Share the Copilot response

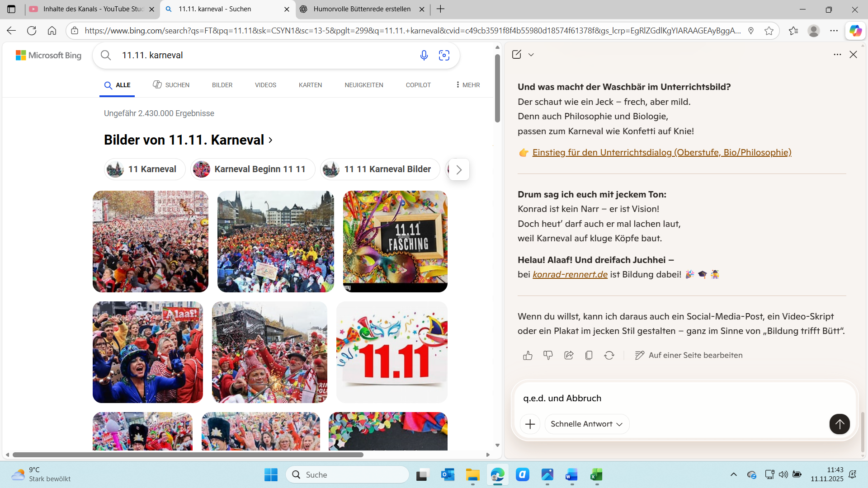pos(569,356)
